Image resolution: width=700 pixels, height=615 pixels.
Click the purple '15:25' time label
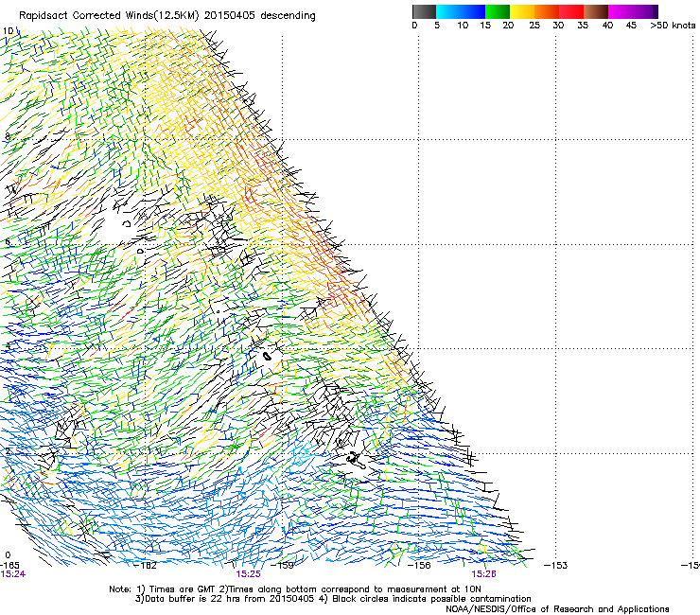pyautogui.click(x=248, y=574)
